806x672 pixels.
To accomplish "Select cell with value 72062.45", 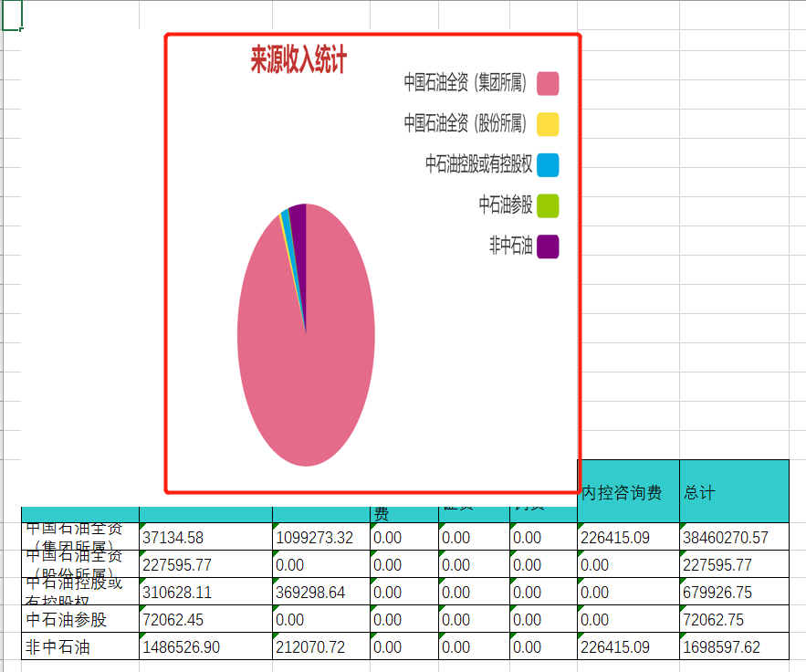I will point(205,618).
